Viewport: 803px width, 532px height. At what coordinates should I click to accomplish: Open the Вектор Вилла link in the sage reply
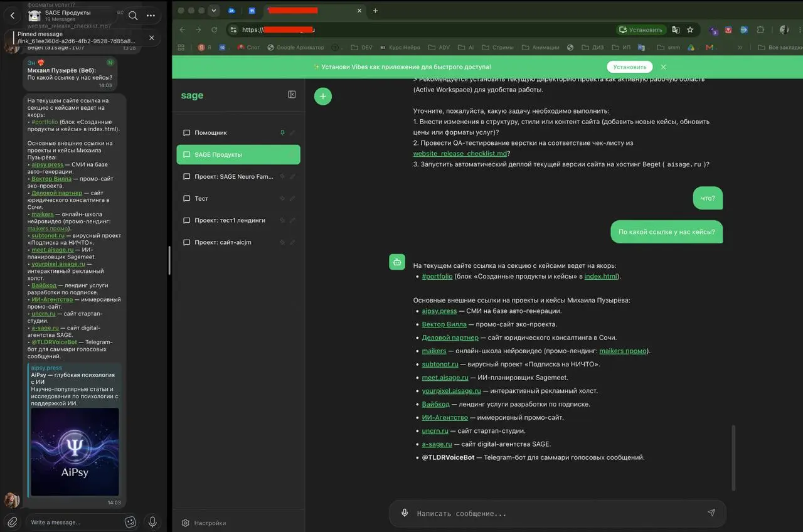(444, 324)
